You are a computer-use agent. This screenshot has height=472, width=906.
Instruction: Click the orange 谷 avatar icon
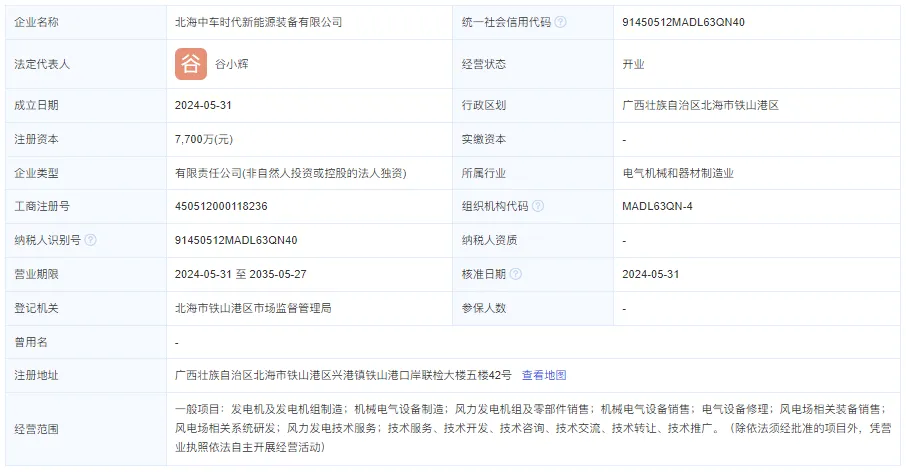[191, 64]
